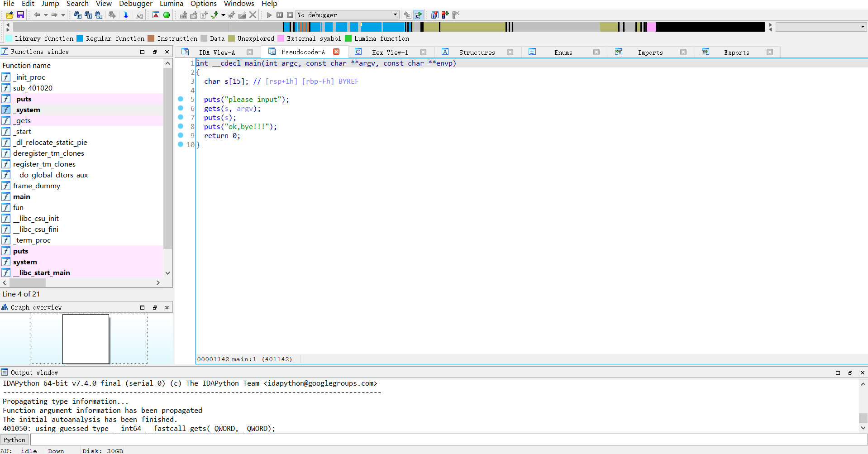Click the 'Function name' column header
The height and width of the screenshot is (454, 868).
(26, 65)
